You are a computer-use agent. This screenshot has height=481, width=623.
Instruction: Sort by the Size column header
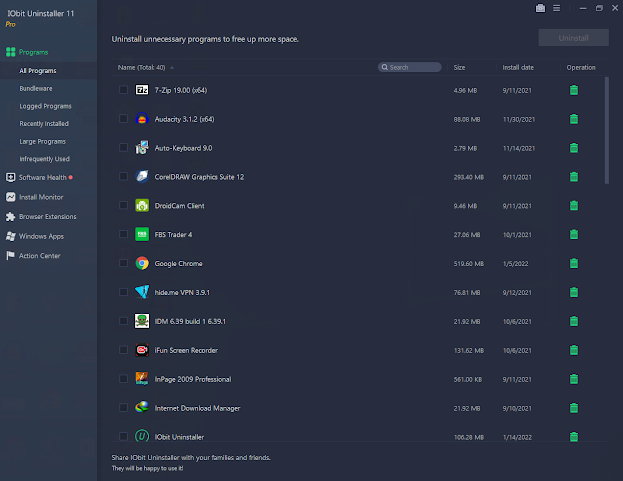pos(459,68)
